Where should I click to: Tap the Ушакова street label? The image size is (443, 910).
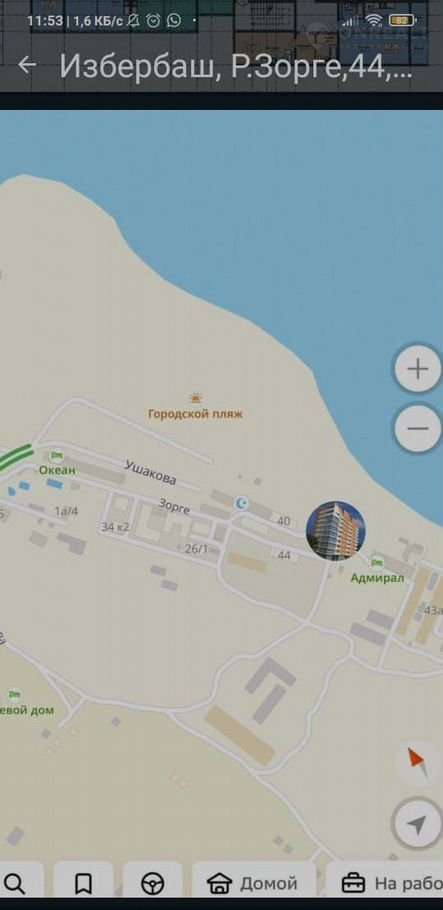pos(150,472)
